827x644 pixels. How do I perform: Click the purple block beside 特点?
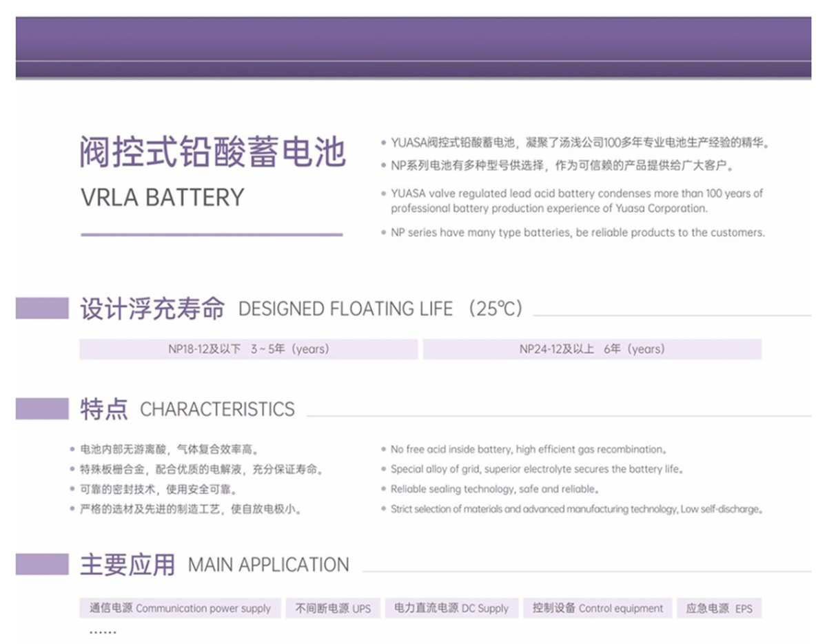(42, 408)
